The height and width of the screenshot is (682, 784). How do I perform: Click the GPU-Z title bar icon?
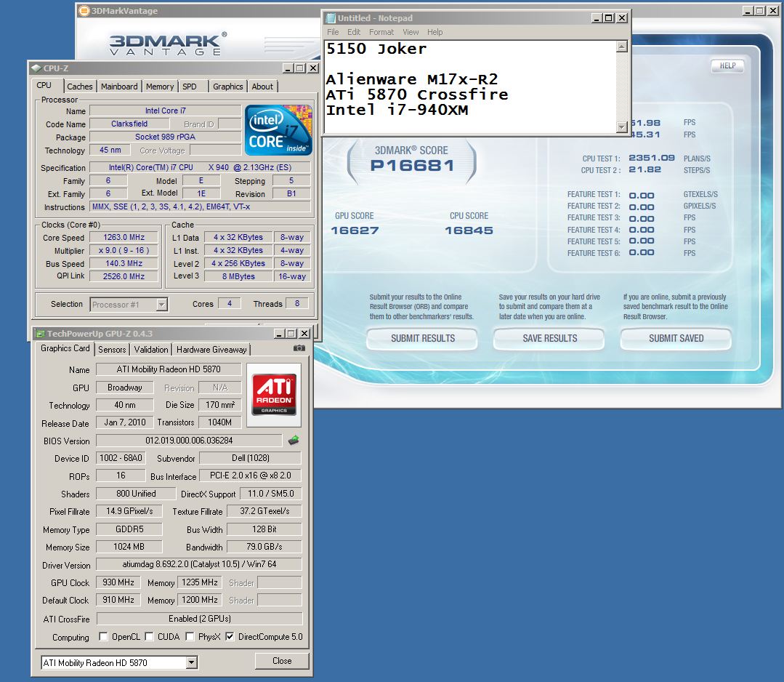pos(39,334)
